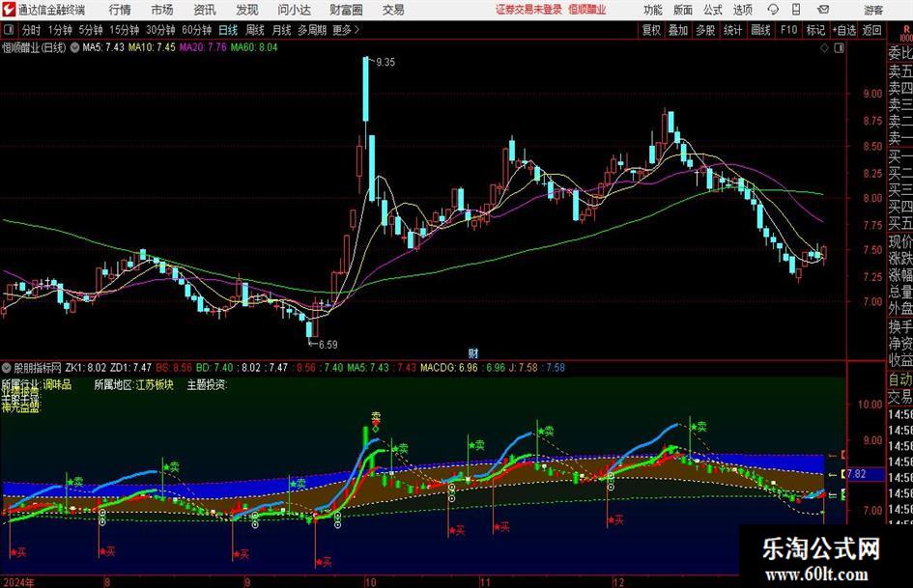This screenshot has height=588, width=913.
Task: Open the headset customer service icon
Action: (773, 10)
